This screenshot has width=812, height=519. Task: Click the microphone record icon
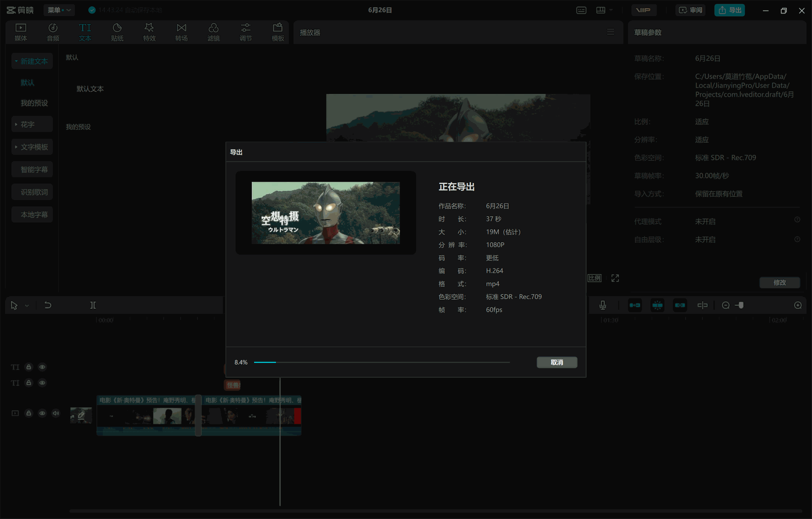(603, 305)
